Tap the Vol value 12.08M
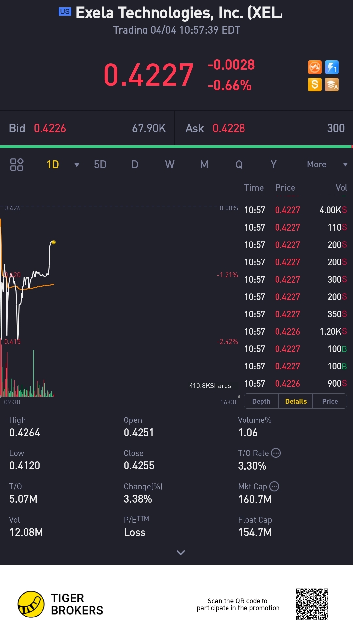This screenshot has width=353, height=644. (x=26, y=532)
